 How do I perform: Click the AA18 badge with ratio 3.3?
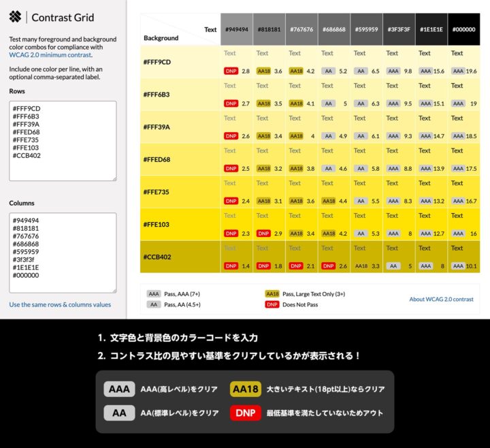(x=361, y=266)
